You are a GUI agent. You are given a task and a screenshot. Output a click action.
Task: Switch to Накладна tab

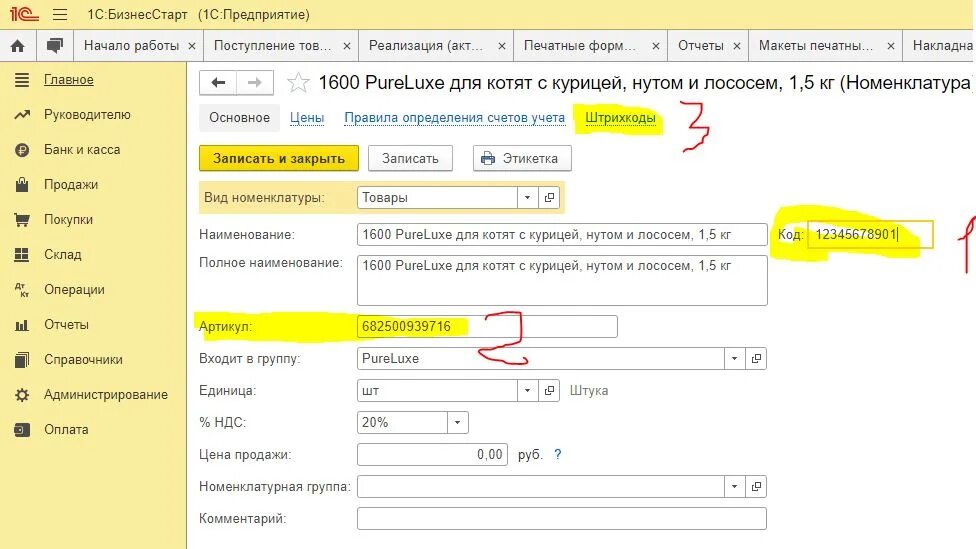pyautogui.click(x=942, y=45)
